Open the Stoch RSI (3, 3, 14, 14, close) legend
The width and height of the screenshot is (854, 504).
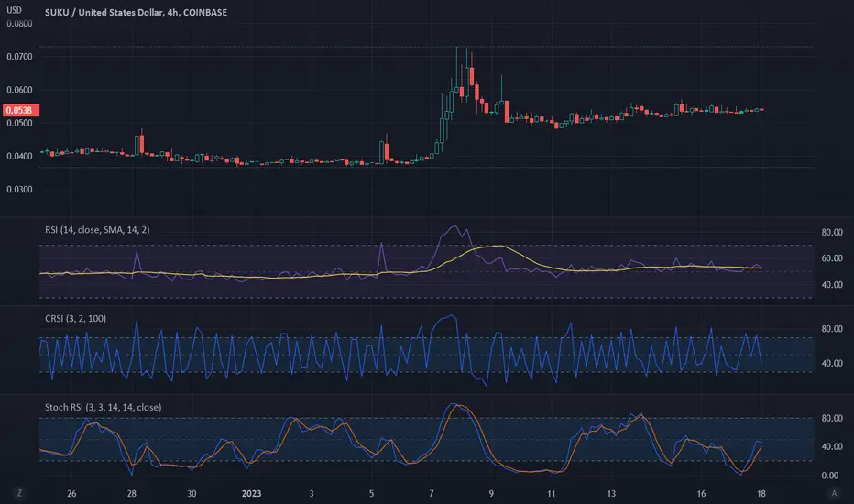coord(103,408)
